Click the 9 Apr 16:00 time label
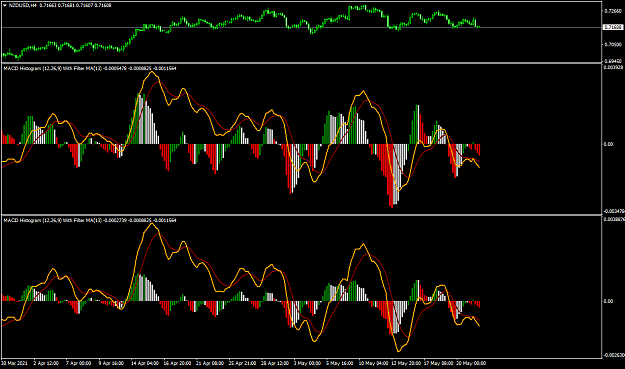Image resolution: width=625 pixels, height=369 pixels. coord(111,363)
